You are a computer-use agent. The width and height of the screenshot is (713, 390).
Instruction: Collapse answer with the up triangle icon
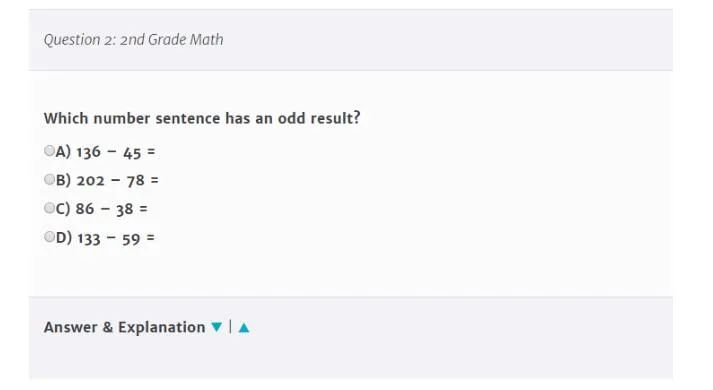[x=244, y=327]
